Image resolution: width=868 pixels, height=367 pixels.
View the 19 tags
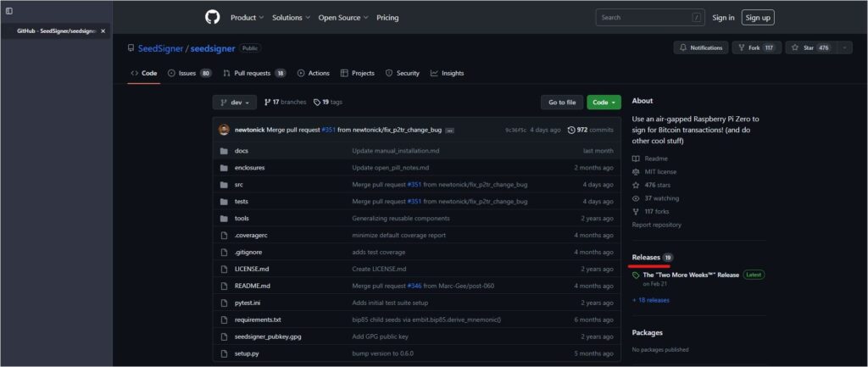(x=328, y=103)
